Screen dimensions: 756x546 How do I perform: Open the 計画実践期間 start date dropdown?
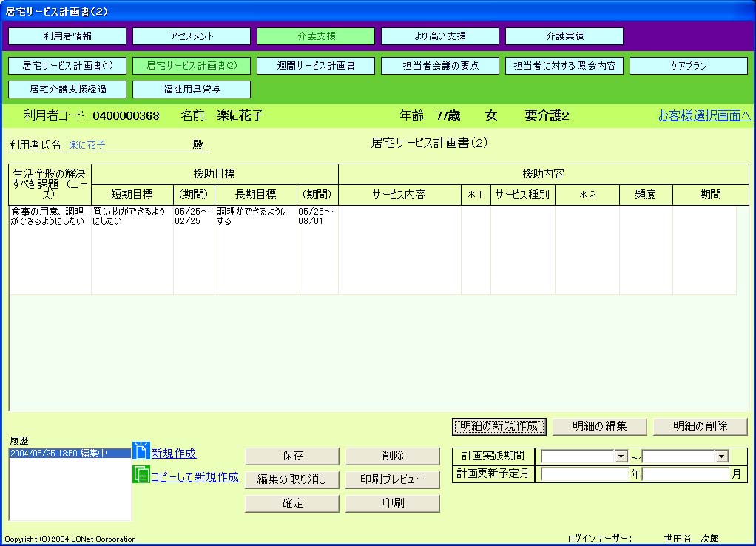pos(621,456)
